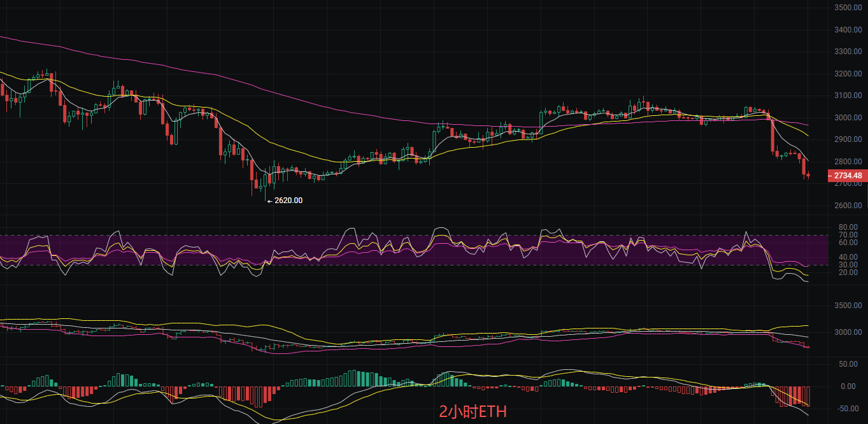
Task: Select the 3400.00 price axis label
Action: tap(847, 30)
